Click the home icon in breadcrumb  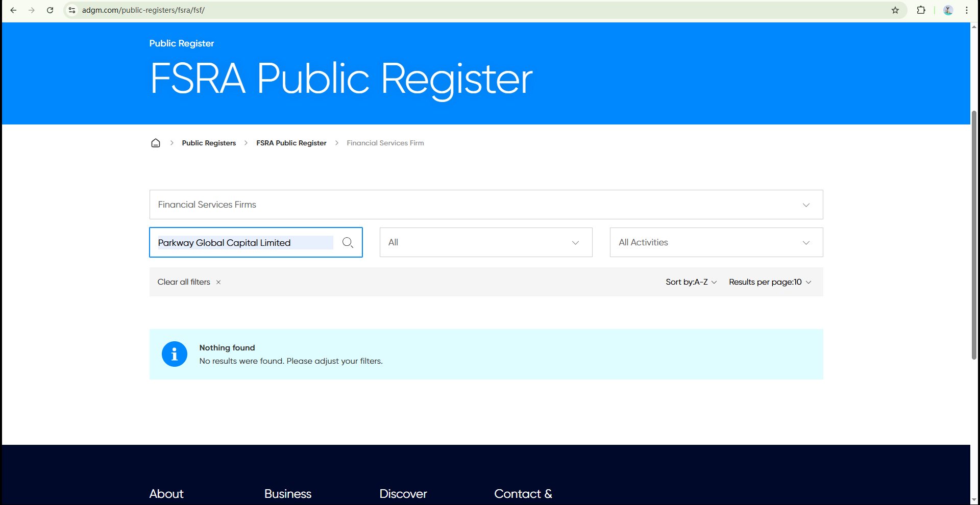(156, 143)
